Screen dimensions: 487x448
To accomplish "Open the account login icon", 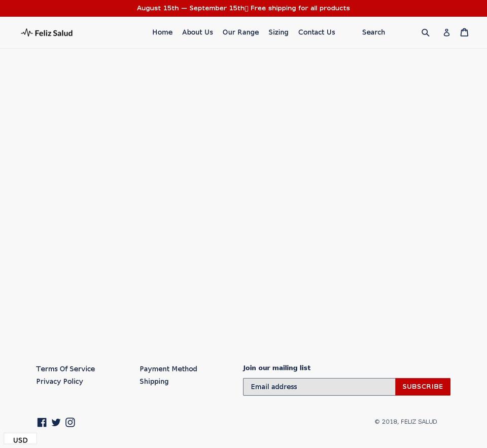I will tap(446, 32).
